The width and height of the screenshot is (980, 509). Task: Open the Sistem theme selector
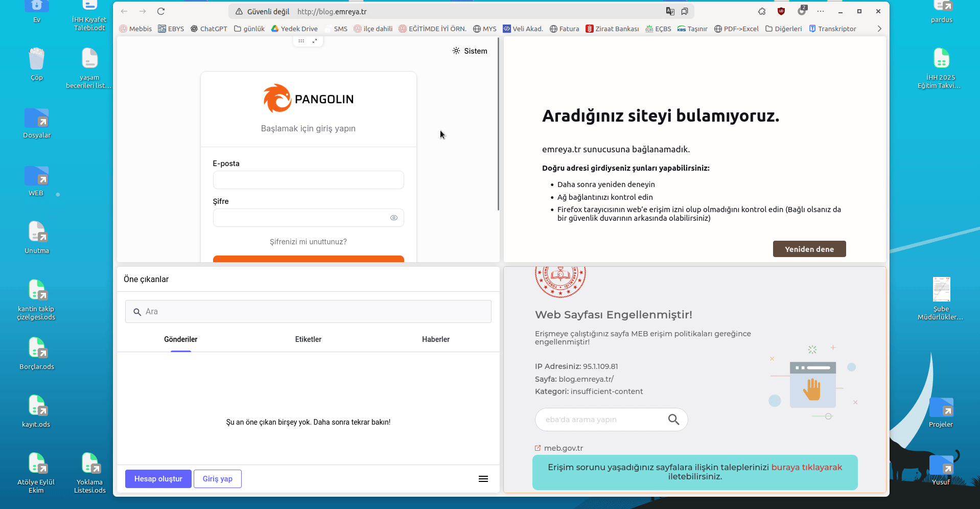[x=470, y=51]
